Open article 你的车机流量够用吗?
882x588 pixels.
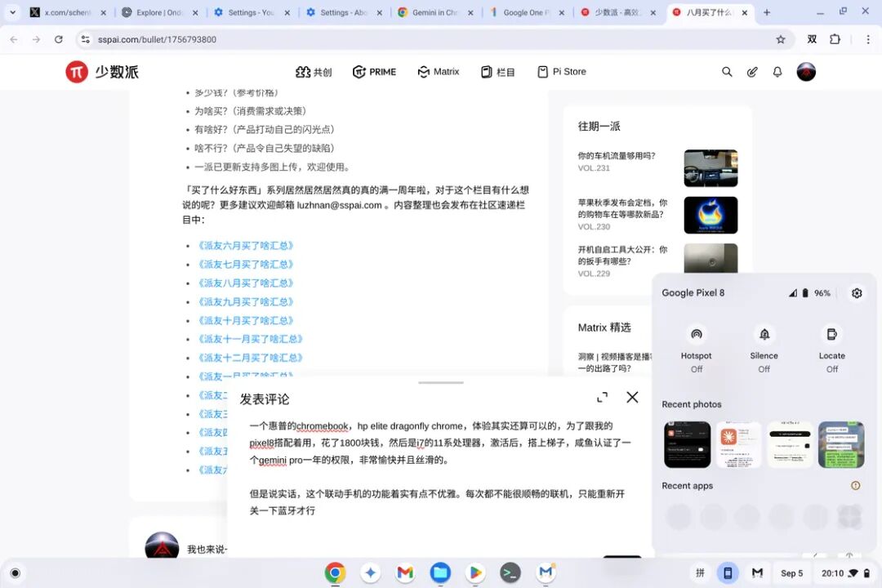coord(617,156)
